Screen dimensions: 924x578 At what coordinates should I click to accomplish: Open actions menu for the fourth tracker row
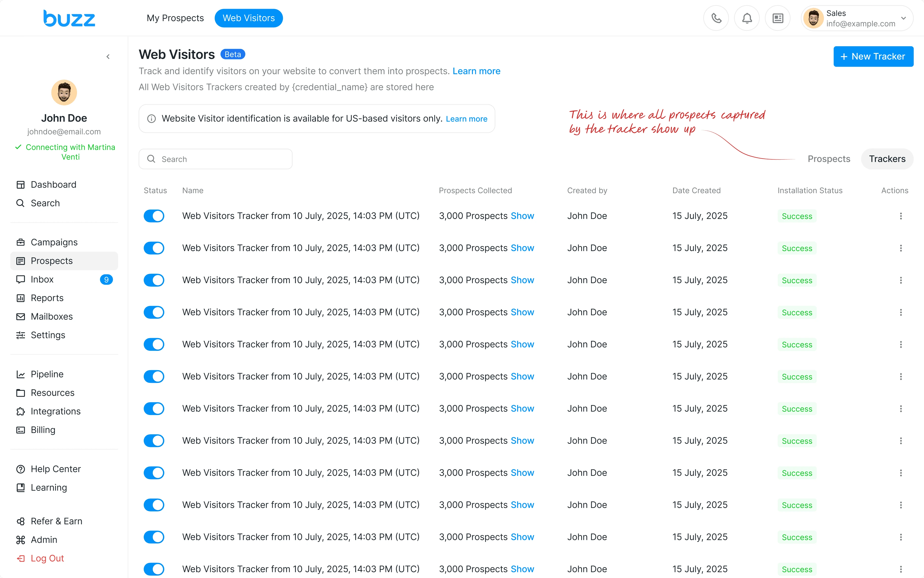coord(901,312)
